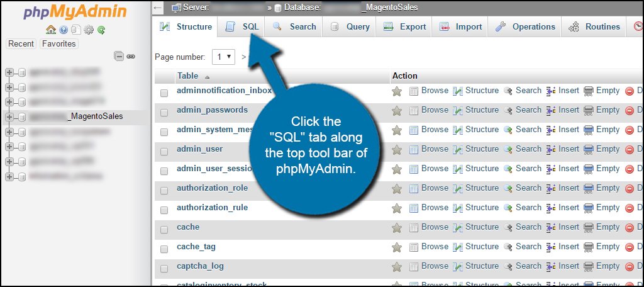The image size is (644, 287).
Task: Open the admin_passwords table link
Action: [x=213, y=110]
